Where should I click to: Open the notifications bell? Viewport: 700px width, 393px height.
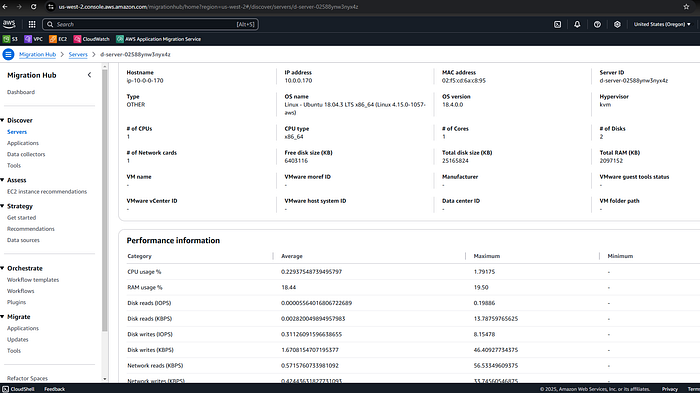[577, 24]
